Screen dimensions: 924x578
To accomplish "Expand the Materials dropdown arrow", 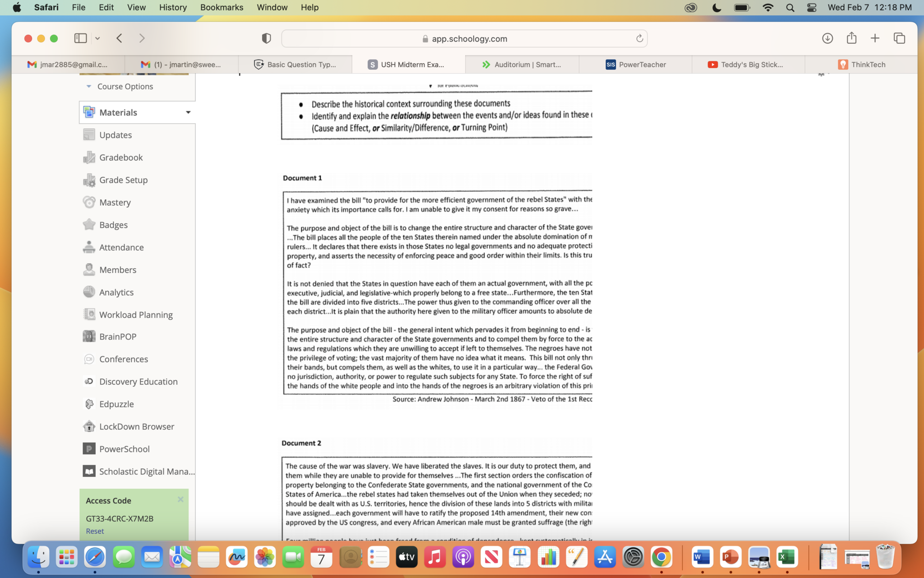I will (x=188, y=112).
